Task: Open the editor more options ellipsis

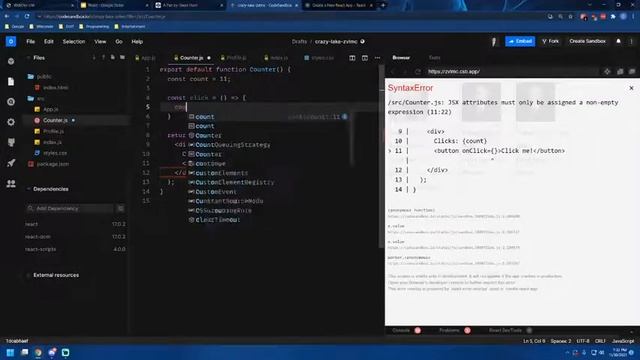Action: tap(378, 58)
